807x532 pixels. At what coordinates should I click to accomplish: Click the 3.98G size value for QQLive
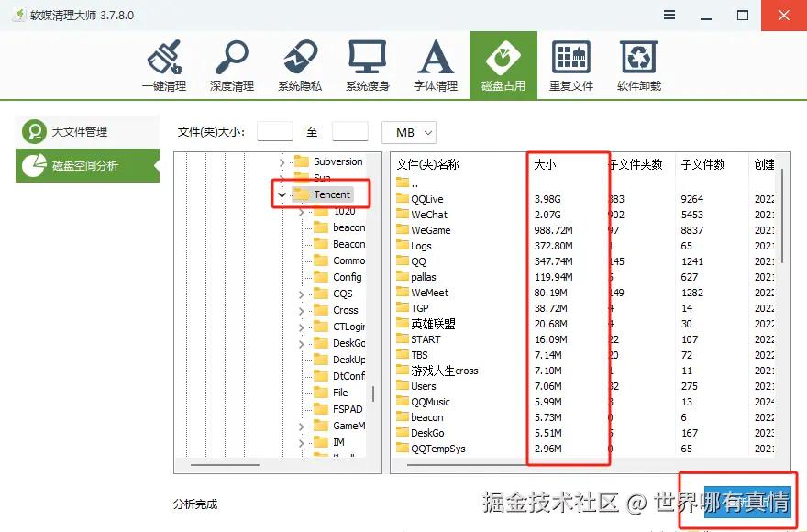547,199
